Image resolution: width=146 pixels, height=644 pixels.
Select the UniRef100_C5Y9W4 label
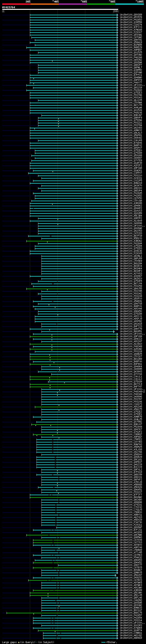pyautogui.click(x=131, y=103)
